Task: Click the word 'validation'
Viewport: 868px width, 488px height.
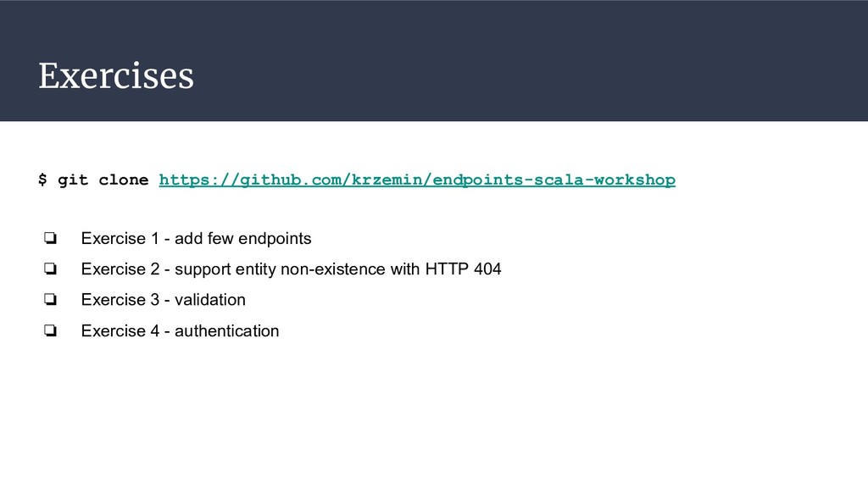Action: [212, 300]
